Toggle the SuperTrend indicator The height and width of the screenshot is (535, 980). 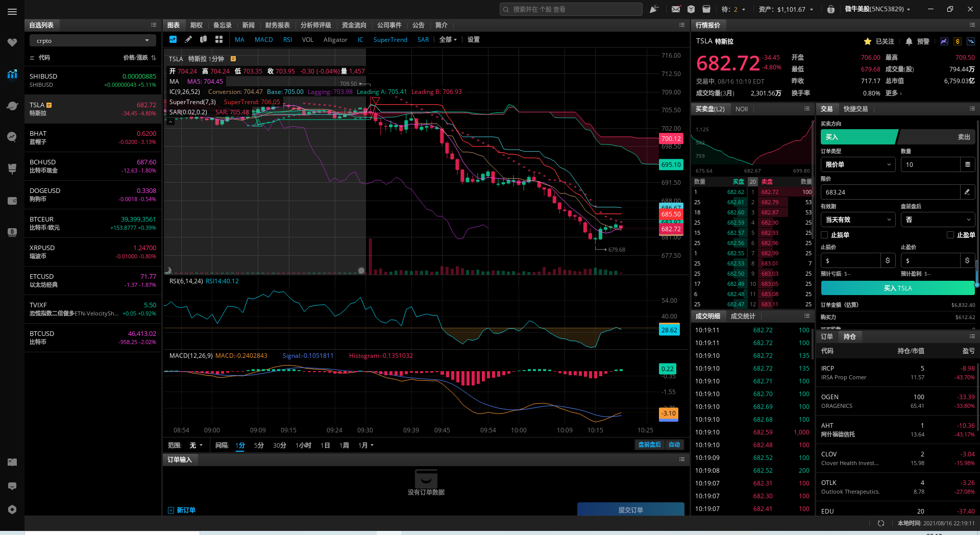[x=390, y=39]
